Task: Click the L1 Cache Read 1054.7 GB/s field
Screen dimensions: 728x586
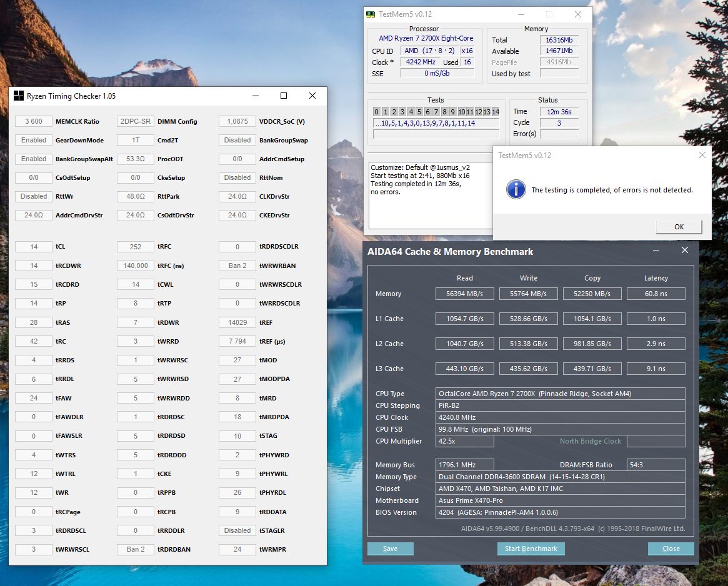Action: tap(465, 319)
